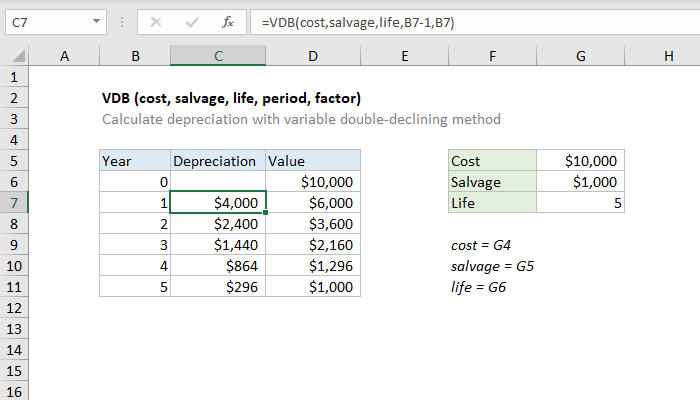Select row 2 header
Image resolution: width=700 pixels, height=400 pixels.
point(14,98)
